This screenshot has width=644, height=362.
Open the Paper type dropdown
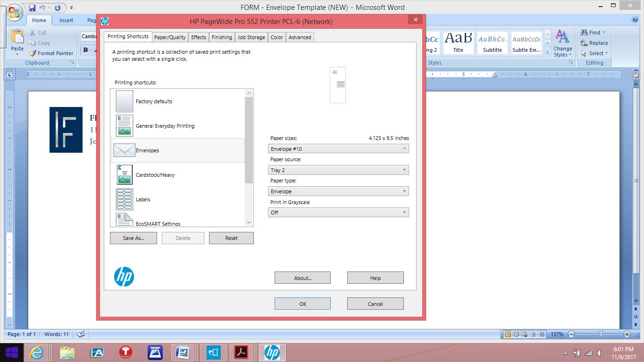pos(338,191)
